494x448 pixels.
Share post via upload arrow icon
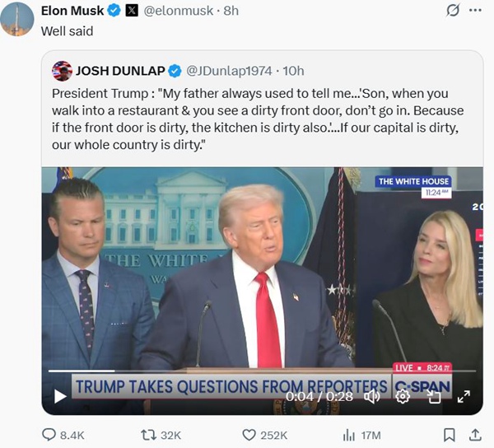[475, 434]
